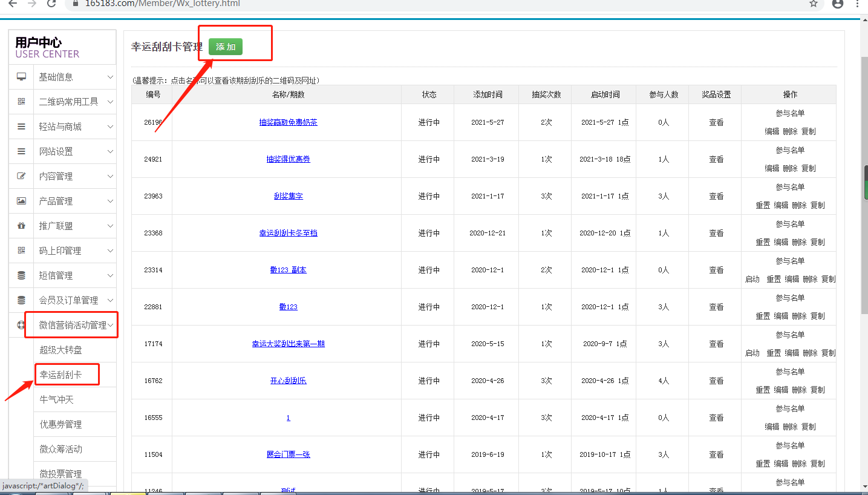Click the QR code icon for 二维码常用工具

(21, 102)
